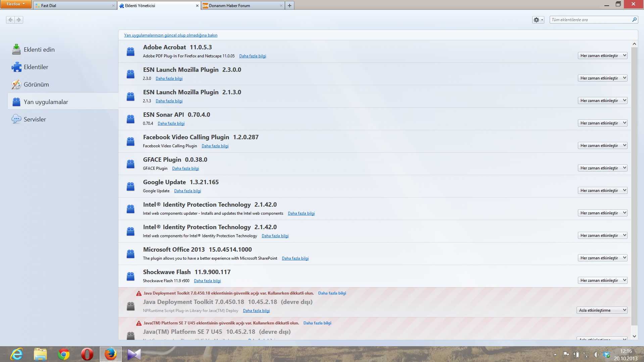Open Asla etkinleştirme dropdown for Java Deployment Toolkit
This screenshot has width=644, height=362.
[x=602, y=310]
